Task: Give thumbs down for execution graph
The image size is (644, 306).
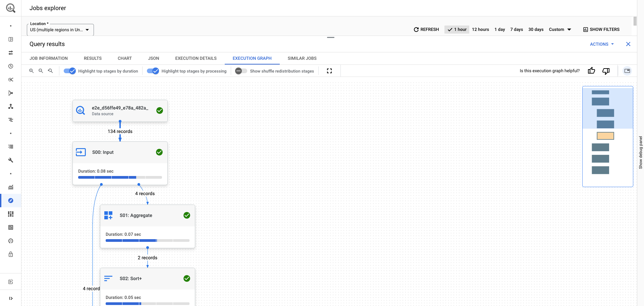Action: pyautogui.click(x=606, y=71)
